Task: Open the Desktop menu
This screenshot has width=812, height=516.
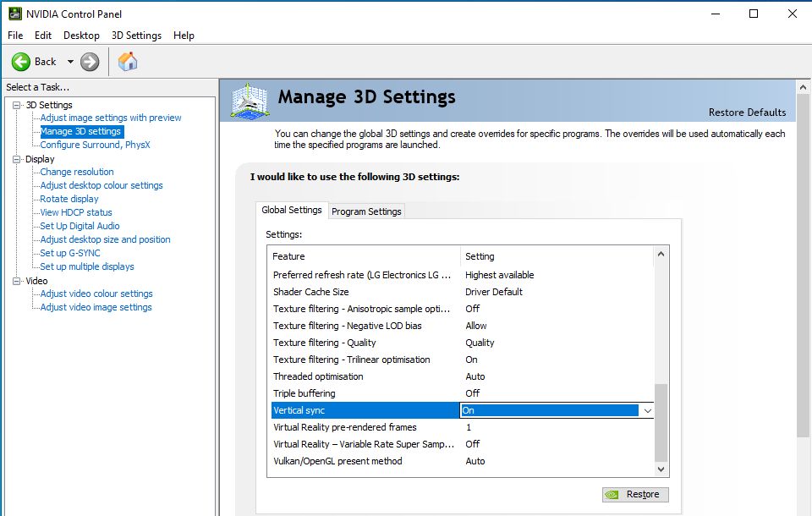Action: [81, 36]
